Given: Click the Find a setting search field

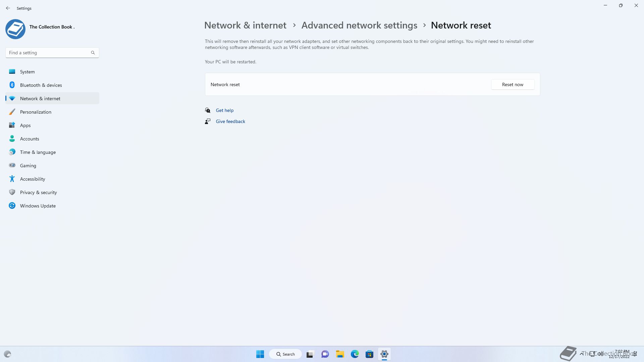Looking at the screenshot, I should 52,53.
